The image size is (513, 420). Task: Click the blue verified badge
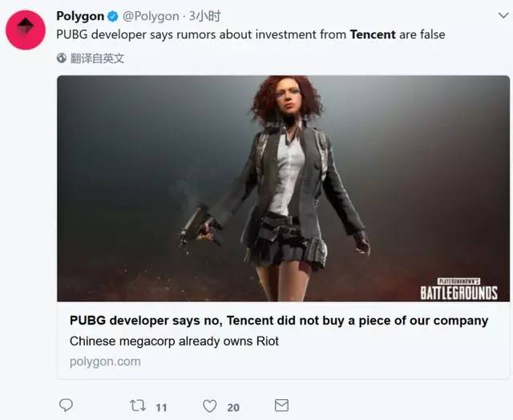[x=113, y=16]
